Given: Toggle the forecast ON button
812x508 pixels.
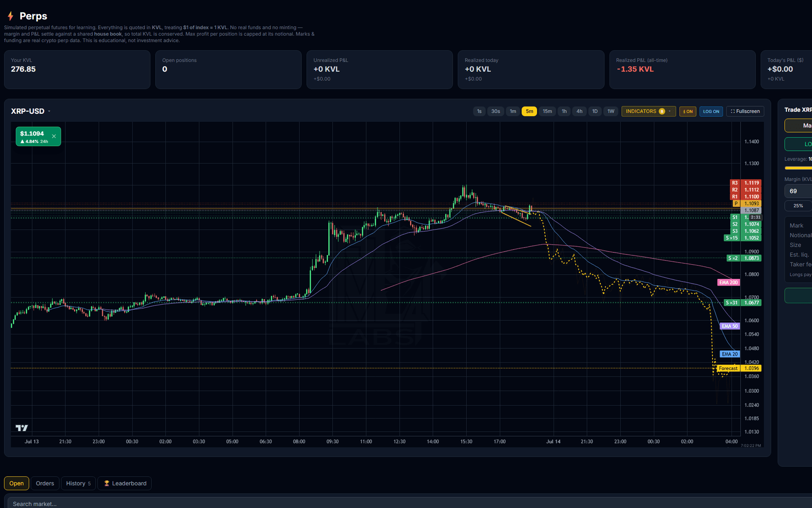Looking at the screenshot, I should tap(688, 111).
